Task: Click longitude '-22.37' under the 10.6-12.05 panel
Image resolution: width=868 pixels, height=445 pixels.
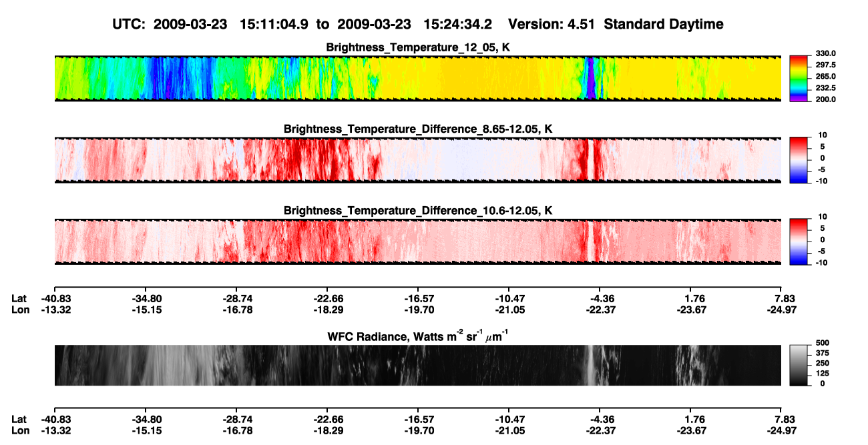Action: tap(600, 309)
